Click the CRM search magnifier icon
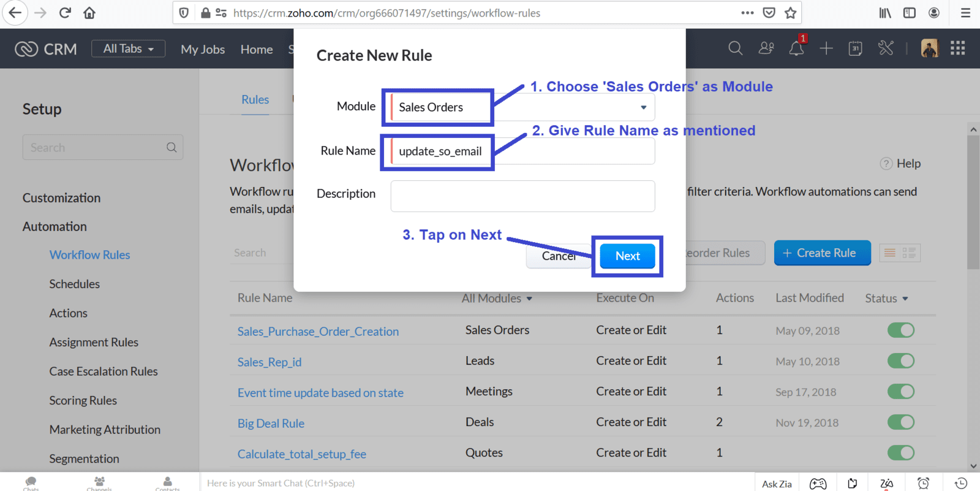 tap(736, 48)
